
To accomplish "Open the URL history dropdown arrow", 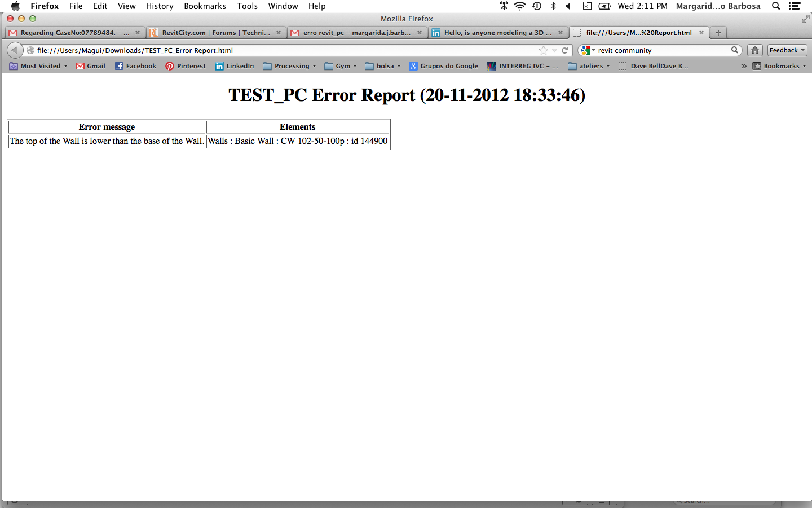I will click(555, 50).
